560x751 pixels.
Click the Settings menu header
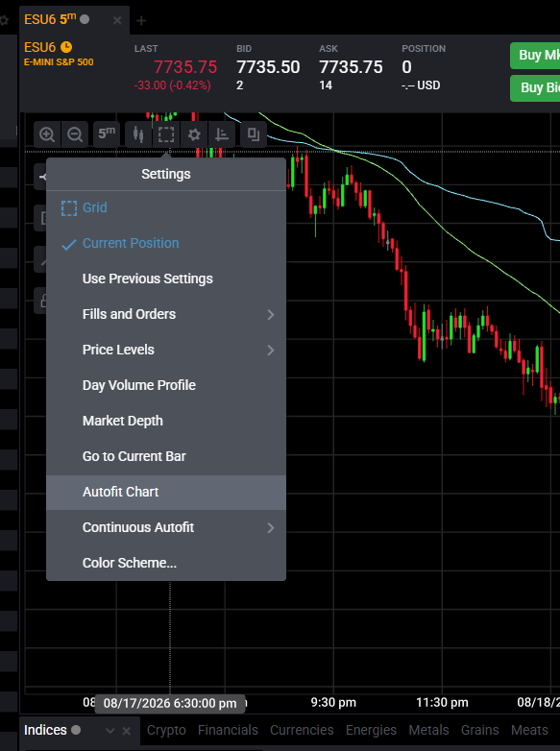pos(166,175)
